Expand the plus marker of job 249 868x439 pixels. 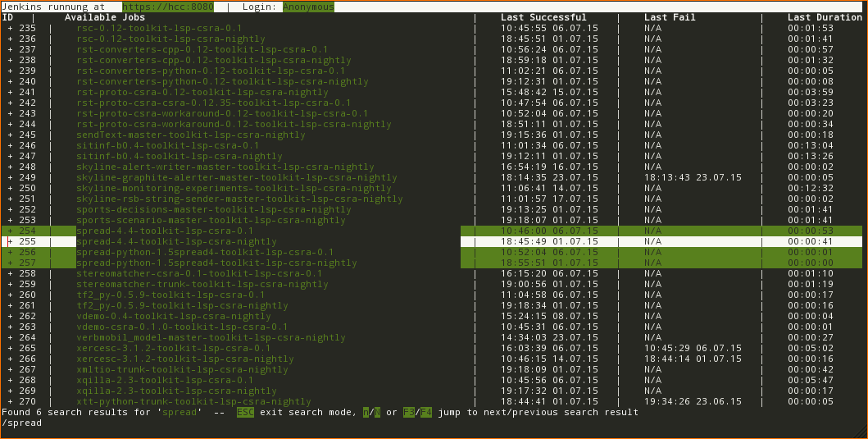tap(10, 178)
